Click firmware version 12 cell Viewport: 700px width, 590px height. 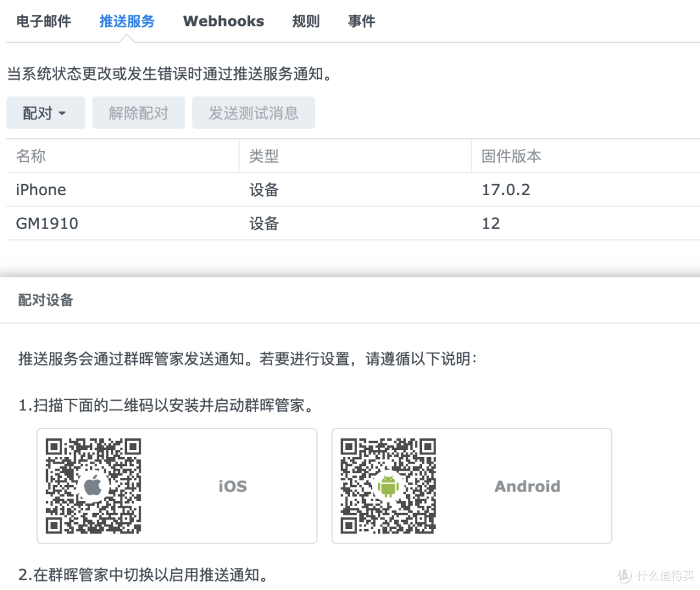(x=491, y=223)
